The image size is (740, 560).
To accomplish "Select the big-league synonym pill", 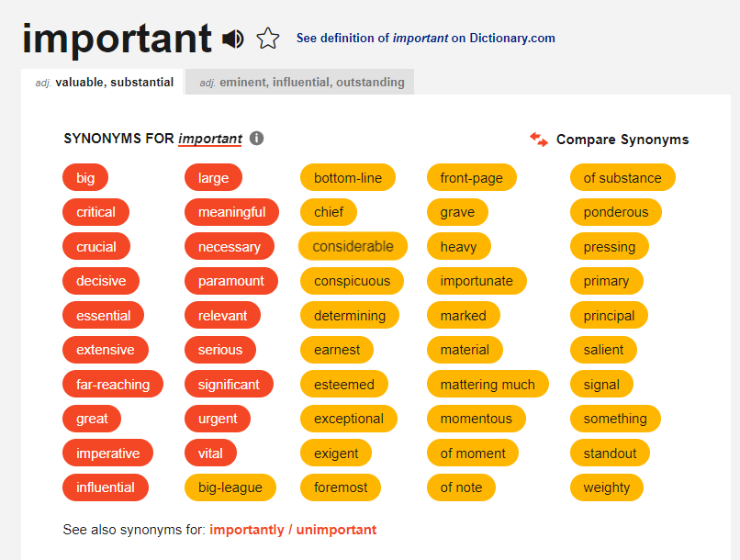I will pyautogui.click(x=230, y=487).
